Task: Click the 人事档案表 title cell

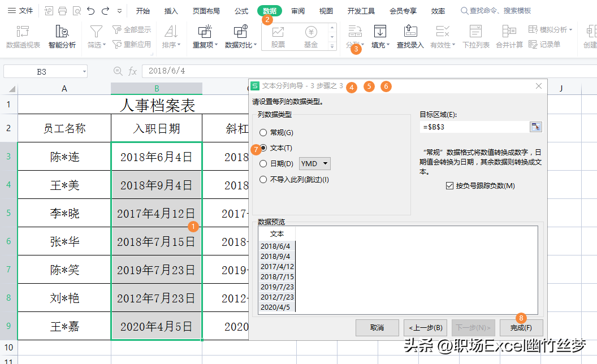Action: [x=157, y=105]
